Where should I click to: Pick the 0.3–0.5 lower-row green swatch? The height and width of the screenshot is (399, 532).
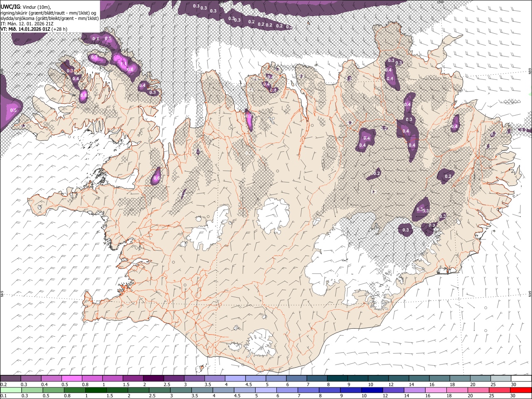[32, 390]
